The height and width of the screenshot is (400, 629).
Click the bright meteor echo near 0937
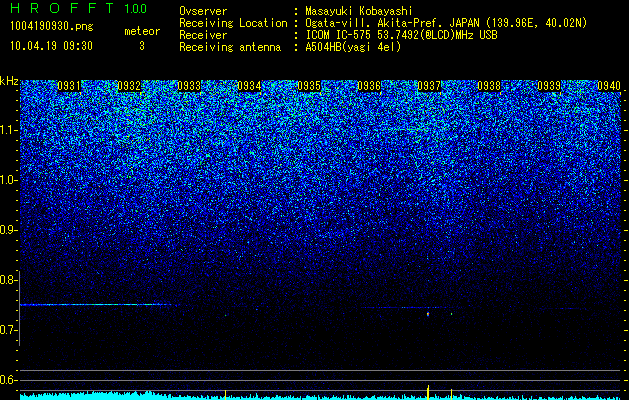click(428, 314)
